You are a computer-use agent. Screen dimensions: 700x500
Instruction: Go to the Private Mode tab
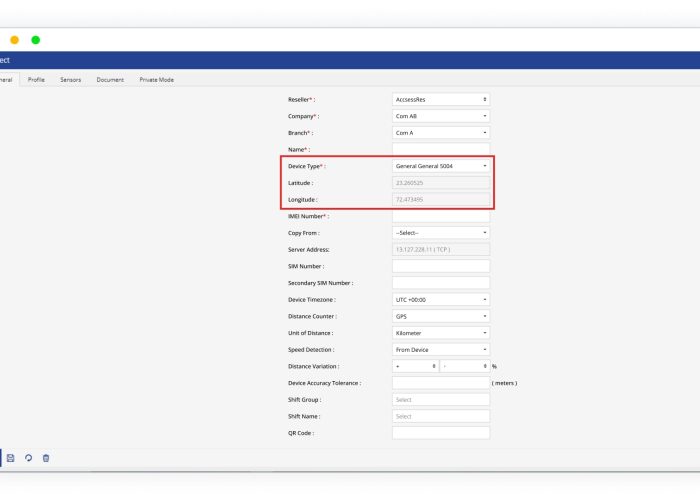[x=156, y=79]
